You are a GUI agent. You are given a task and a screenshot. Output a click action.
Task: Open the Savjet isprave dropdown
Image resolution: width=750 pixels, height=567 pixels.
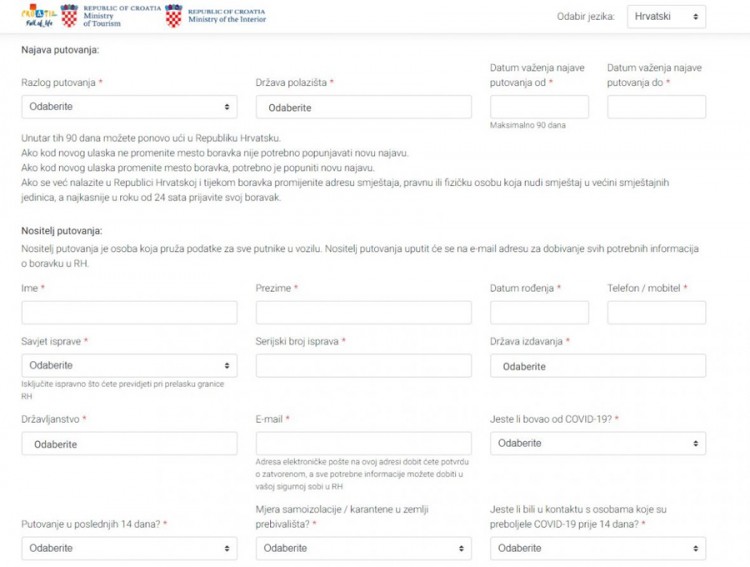(x=129, y=366)
